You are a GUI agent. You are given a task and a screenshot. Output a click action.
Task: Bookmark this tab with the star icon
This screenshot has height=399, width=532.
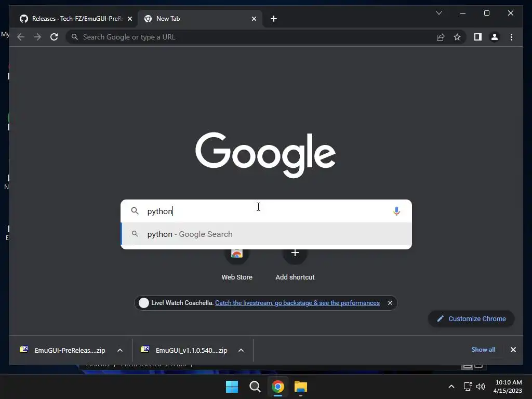[x=457, y=37]
